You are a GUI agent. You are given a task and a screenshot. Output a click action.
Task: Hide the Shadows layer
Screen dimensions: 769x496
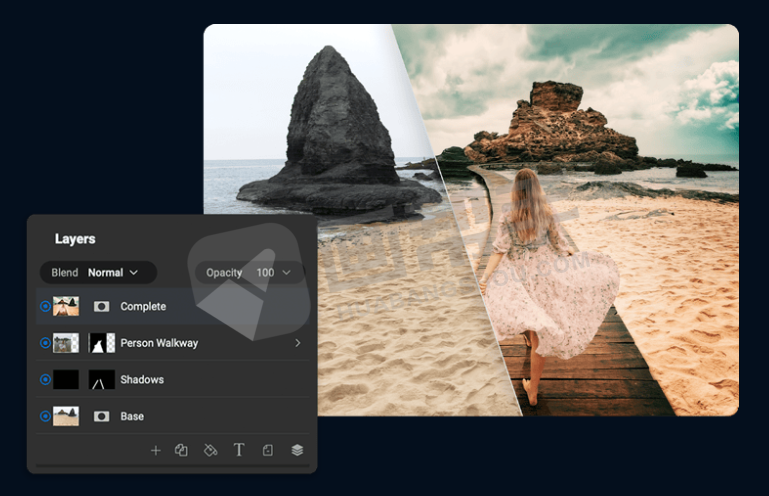pyautogui.click(x=45, y=380)
